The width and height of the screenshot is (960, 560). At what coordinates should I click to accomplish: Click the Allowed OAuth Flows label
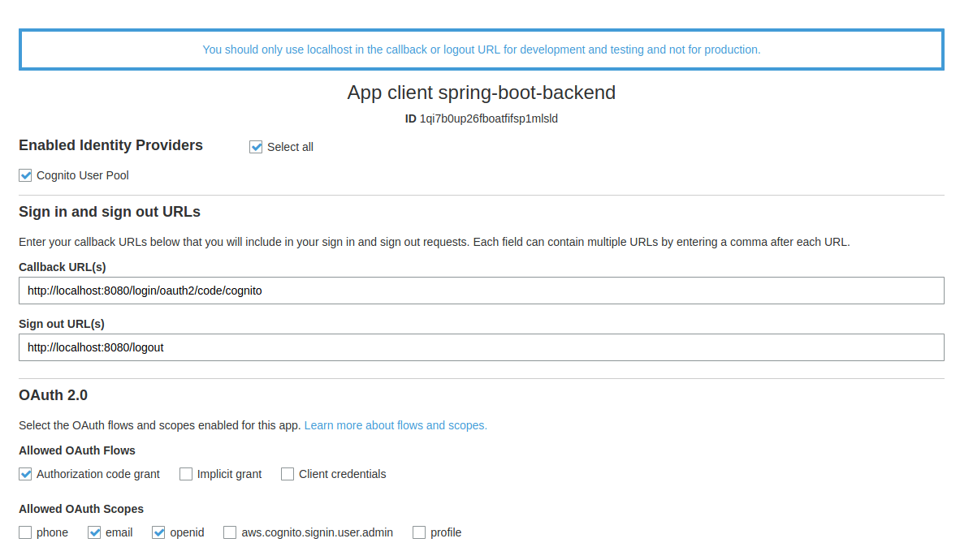[x=77, y=450]
